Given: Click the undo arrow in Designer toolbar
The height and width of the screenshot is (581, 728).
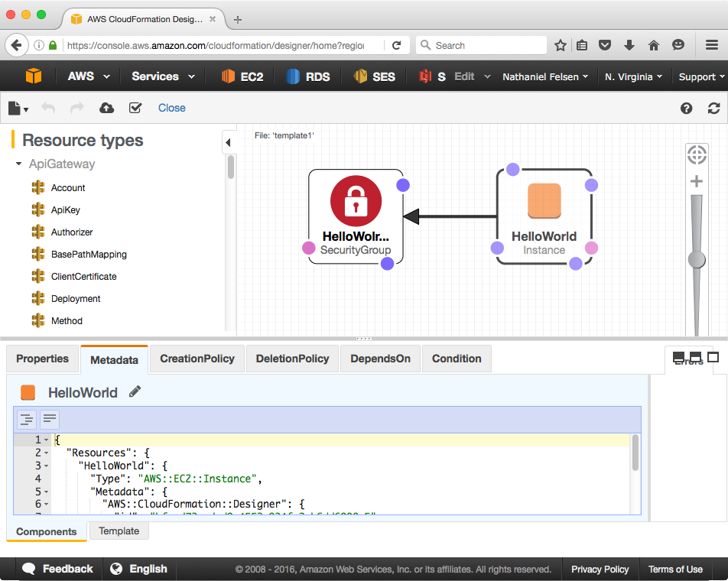Looking at the screenshot, I should pos(48,108).
